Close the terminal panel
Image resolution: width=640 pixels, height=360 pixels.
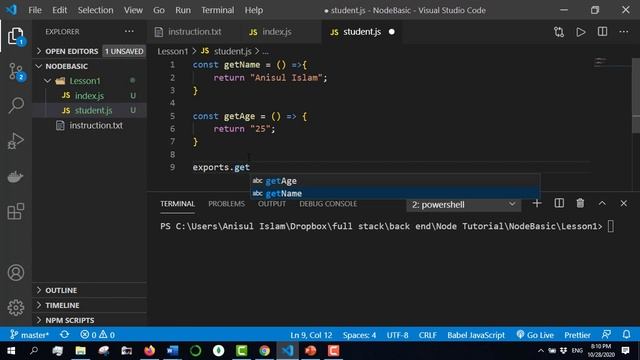tap(624, 203)
